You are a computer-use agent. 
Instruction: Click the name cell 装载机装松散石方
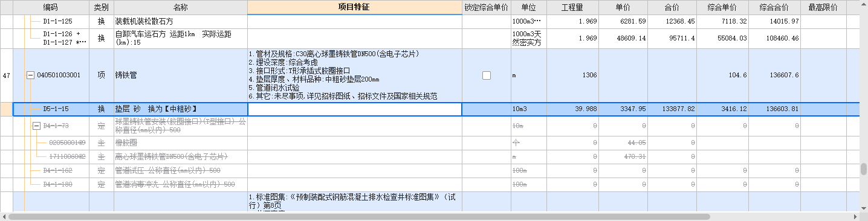[x=181, y=21]
